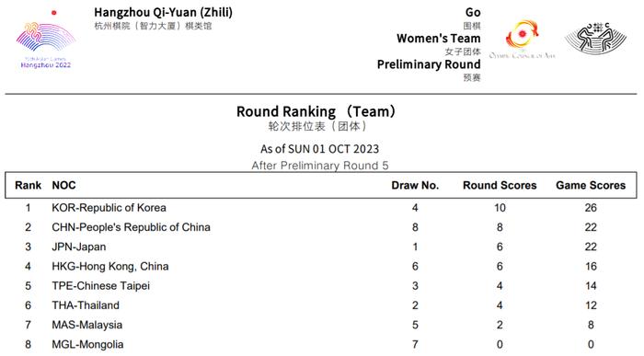644x356 pixels.
Task: Click the Game Scores column header
Action: (591, 185)
